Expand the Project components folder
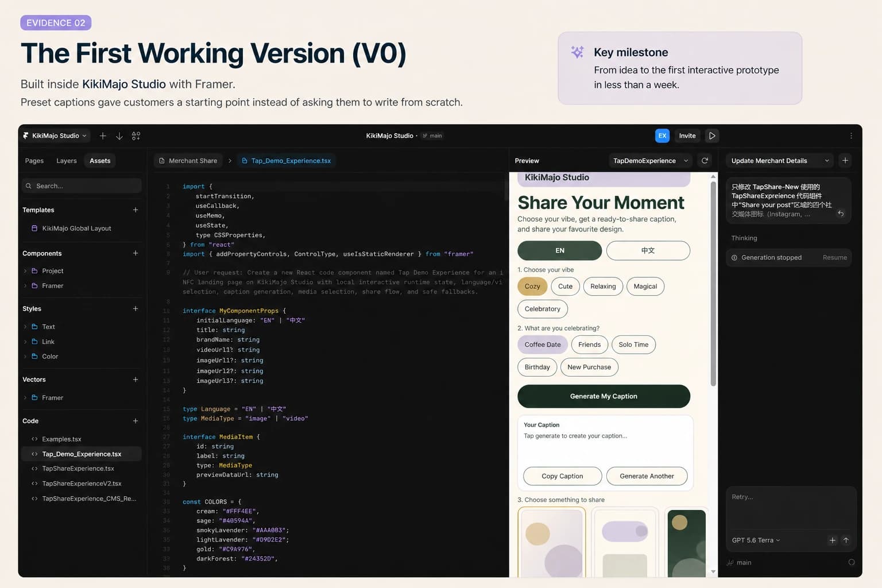The height and width of the screenshot is (588, 882). pyautogui.click(x=25, y=271)
